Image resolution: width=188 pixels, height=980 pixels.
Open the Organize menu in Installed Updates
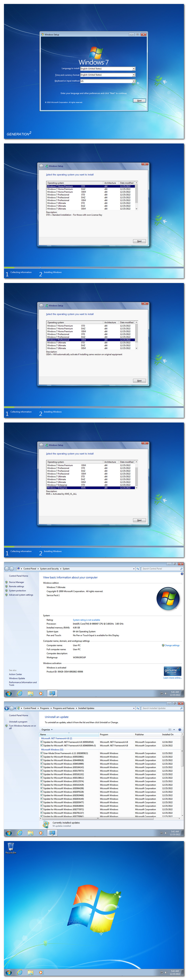(47, 730)
